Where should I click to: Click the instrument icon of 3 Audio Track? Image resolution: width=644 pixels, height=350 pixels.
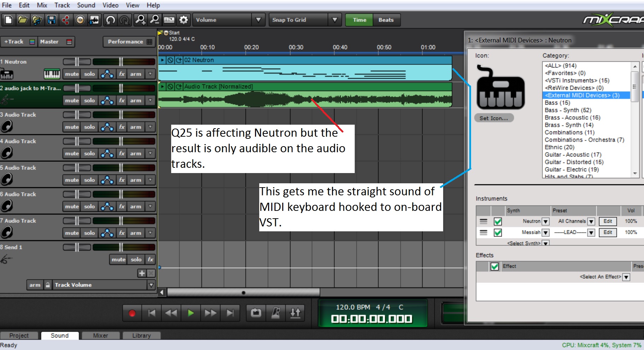pyautogui.click(x=7, y=126)
